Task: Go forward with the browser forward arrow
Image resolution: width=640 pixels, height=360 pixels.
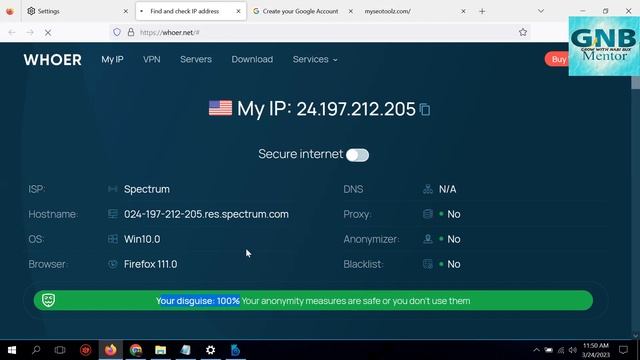Action: 30,32
